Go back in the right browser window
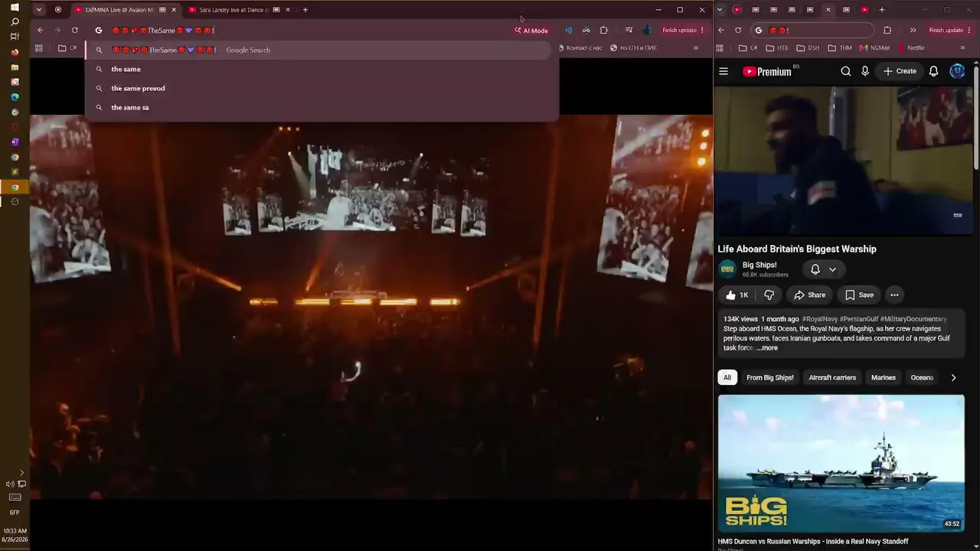This screenshot has height=551, width=980. pyautogui.click(x=720, y=31)
